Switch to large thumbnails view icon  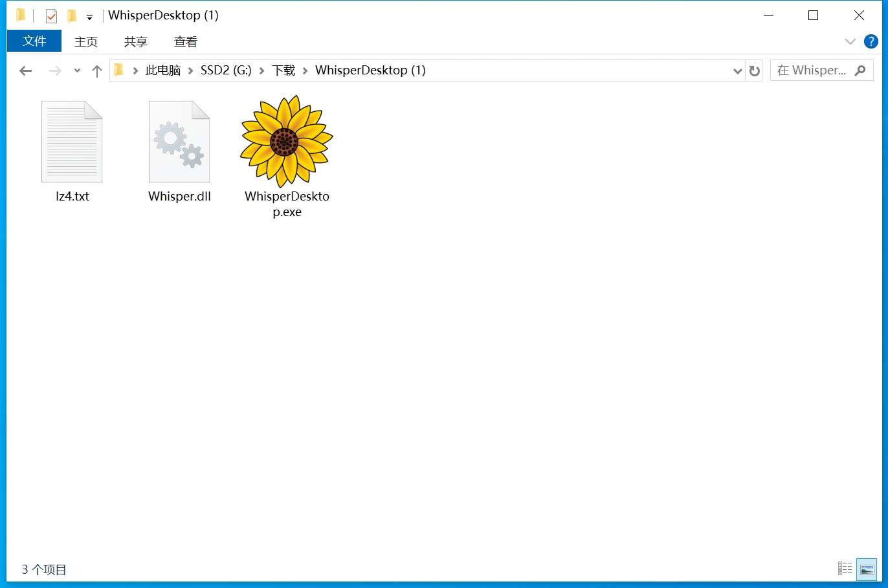[867, 569]
